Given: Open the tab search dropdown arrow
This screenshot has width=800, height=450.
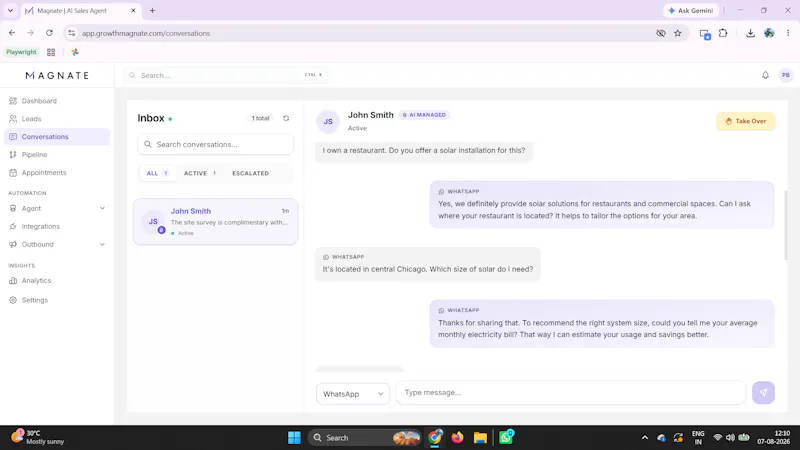Looking at the screenshot, I should [10, 10].
